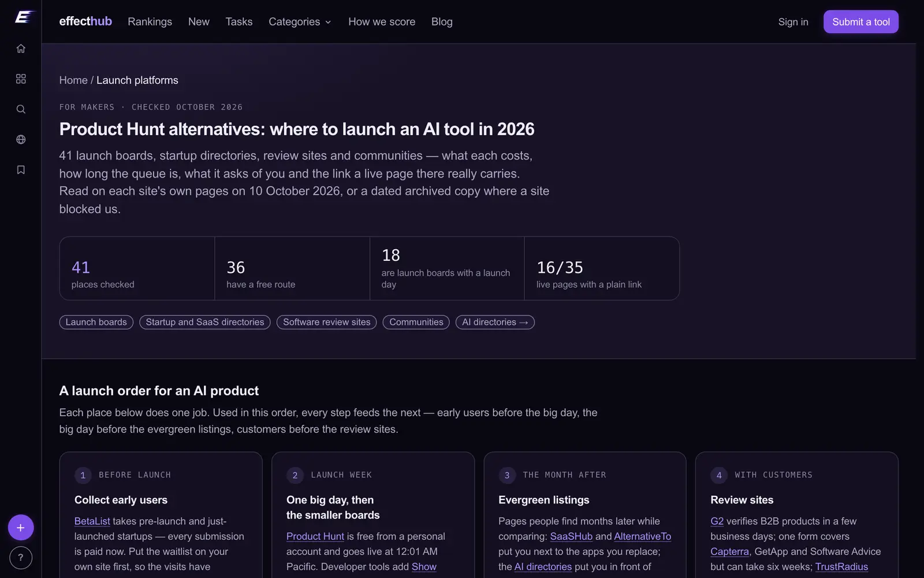This screenshot has height=578, width=924.
Task: Open the globe icon in sidebar
Action: (x=21, y=139)
